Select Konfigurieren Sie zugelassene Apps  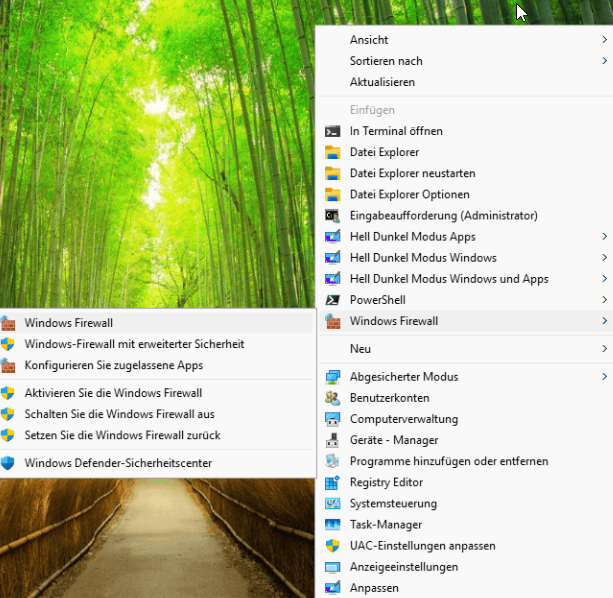(x=156, y=365)
